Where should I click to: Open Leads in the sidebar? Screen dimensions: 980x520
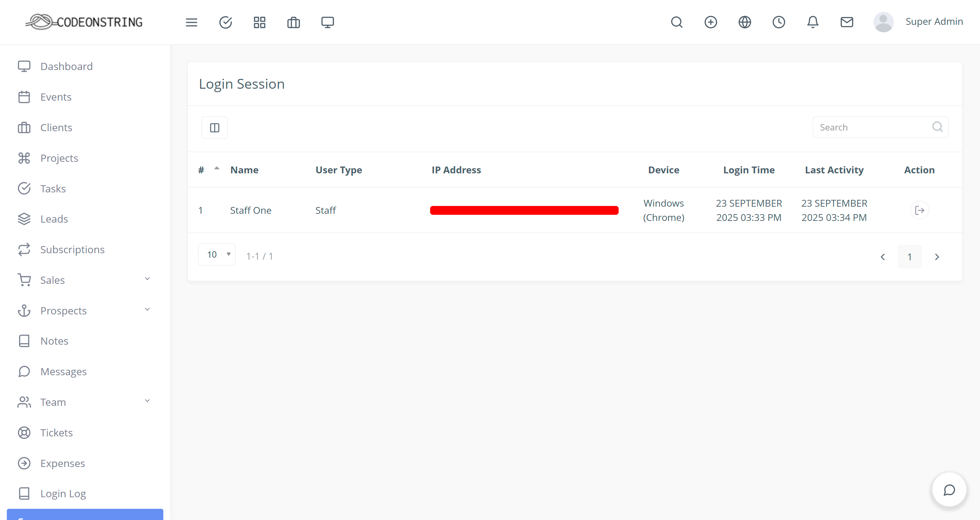pos(54,219)
